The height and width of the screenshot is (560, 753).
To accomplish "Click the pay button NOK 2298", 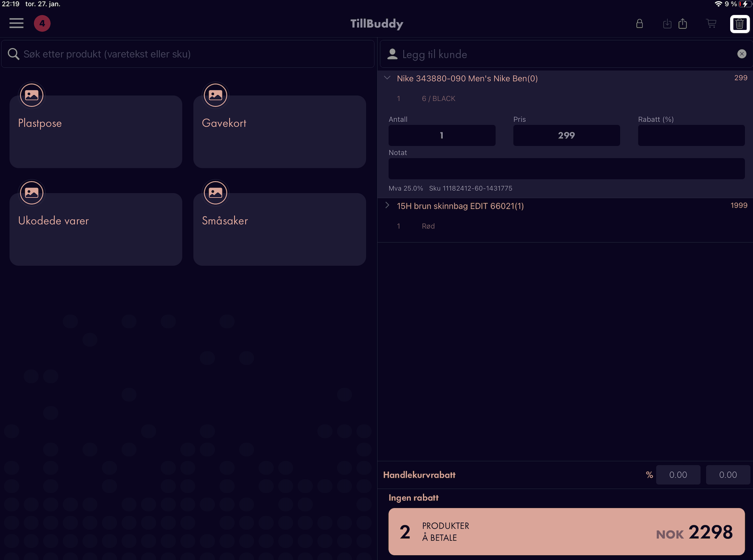I will [566, 532].
